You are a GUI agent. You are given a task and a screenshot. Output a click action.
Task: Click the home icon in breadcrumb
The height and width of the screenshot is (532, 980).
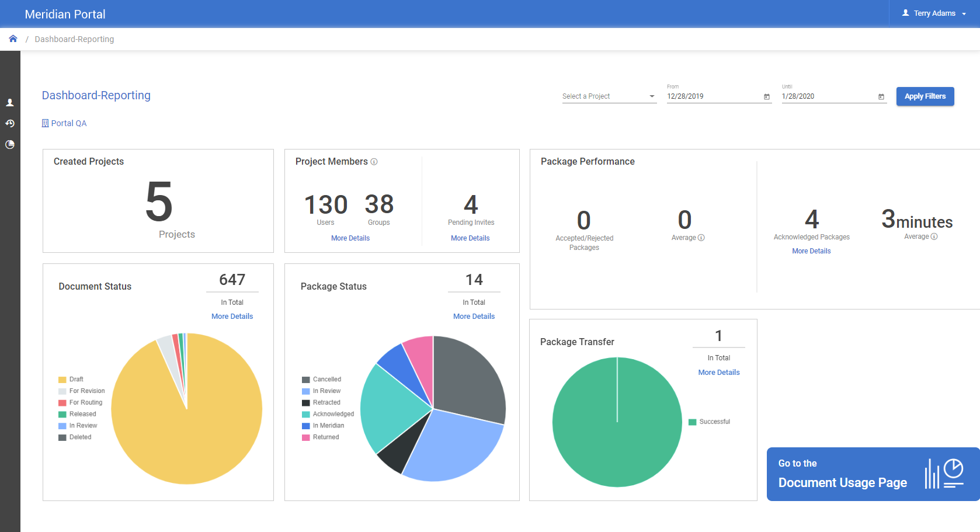coord(13,39)
